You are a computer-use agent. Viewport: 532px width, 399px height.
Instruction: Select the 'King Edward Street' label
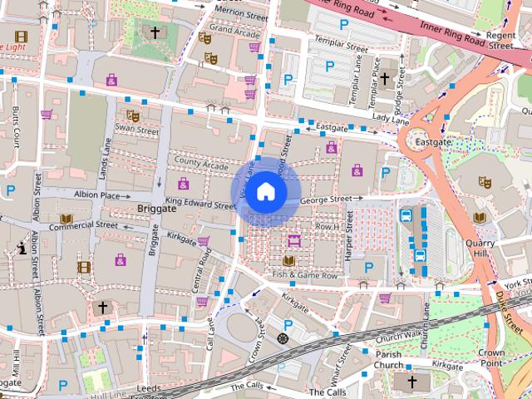tap(200, 203)
